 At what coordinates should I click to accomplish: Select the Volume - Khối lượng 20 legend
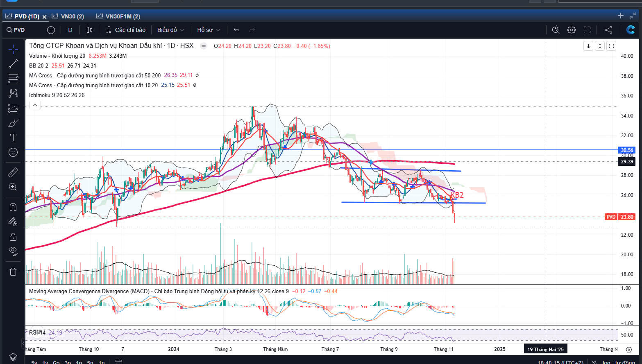pos(57,56)
